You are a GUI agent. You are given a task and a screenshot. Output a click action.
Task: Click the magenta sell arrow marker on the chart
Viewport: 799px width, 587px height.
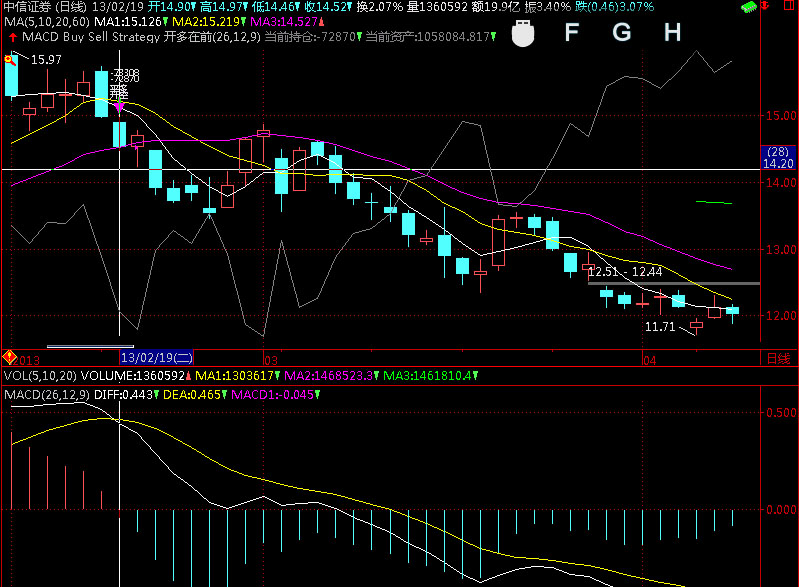[119, 107]
